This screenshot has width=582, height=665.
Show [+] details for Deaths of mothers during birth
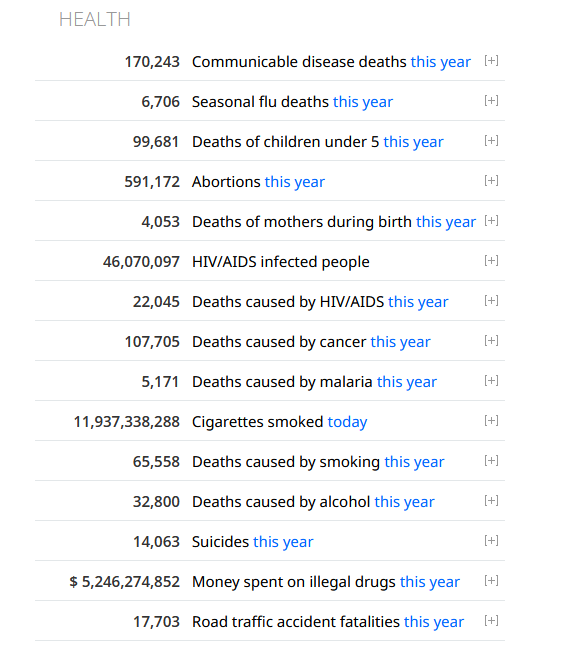pos(491,221)
